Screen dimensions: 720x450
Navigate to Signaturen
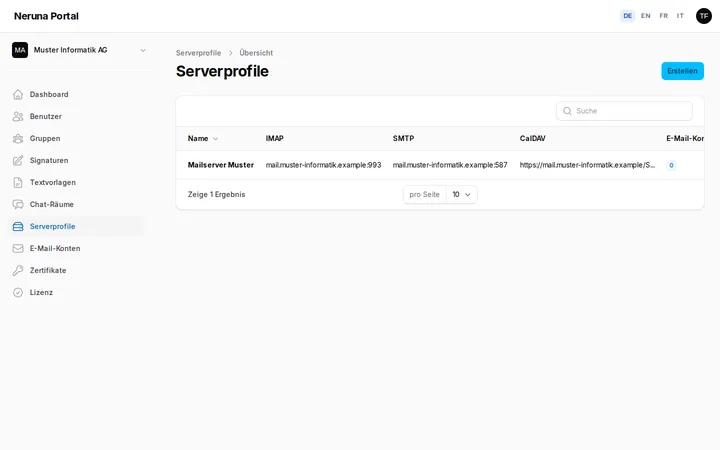tap(77, 161)
